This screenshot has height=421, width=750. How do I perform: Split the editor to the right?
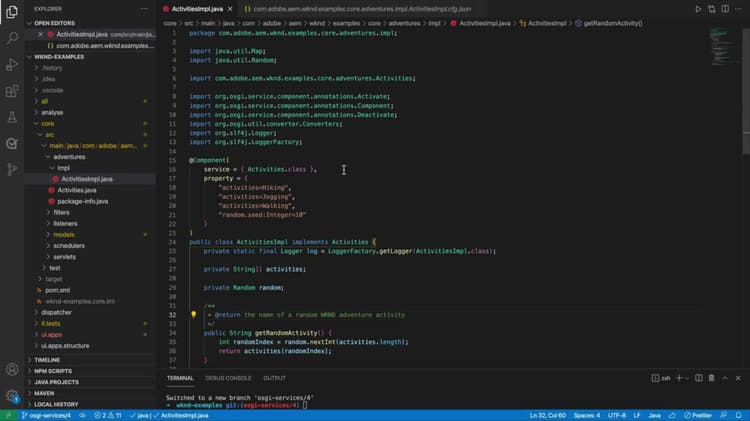tap(725, 9)
